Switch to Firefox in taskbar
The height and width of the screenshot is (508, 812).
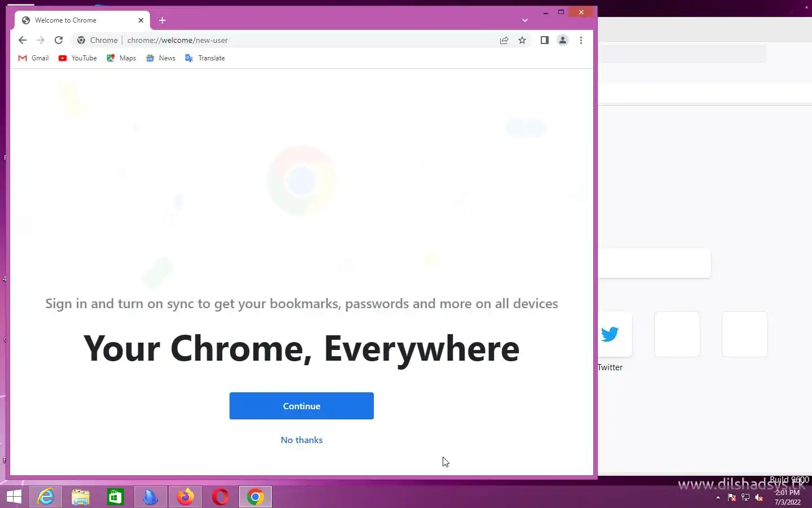(x=186, y=497)
